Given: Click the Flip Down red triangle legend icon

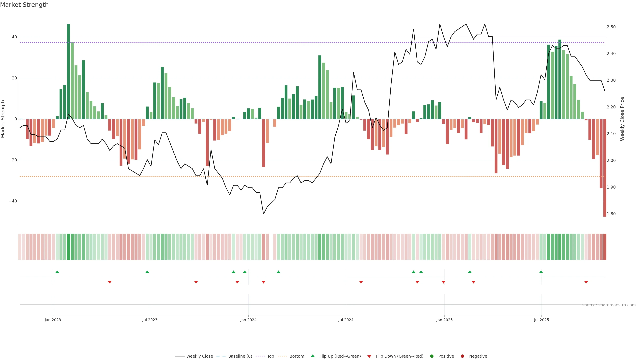Looking at the screenshot, I should pyautogui.click(x=369, y=356).
